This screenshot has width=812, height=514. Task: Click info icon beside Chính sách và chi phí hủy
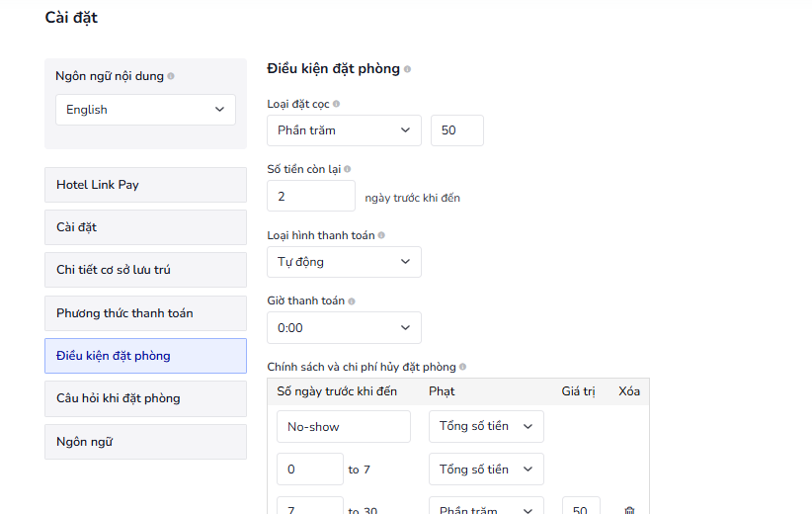[462, 367]
